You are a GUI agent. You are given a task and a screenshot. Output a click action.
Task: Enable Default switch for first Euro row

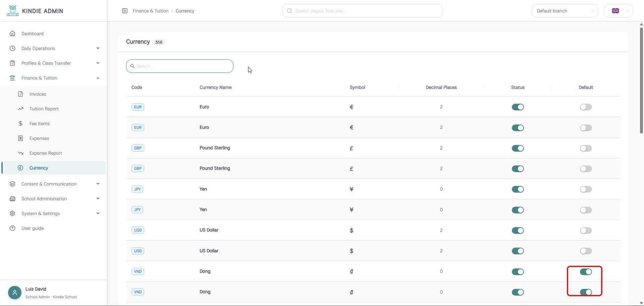coord(586,107)
